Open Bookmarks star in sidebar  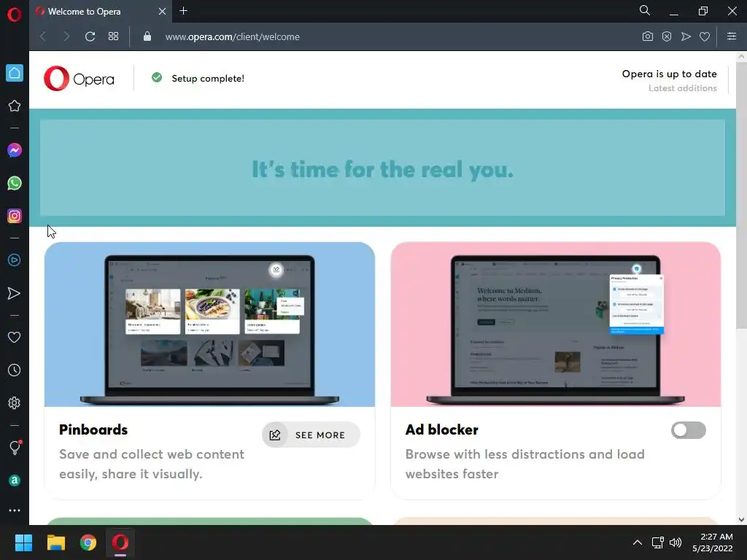click(15, 106)
